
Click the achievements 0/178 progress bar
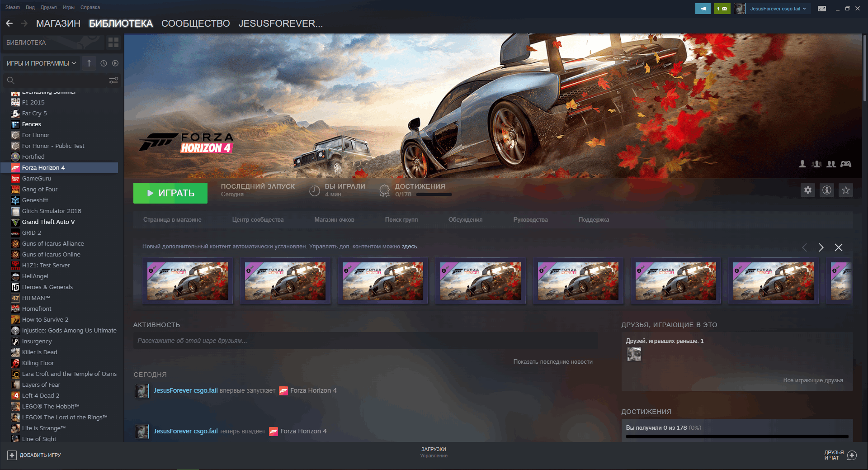pyautogui.click(x=434, y=195)
